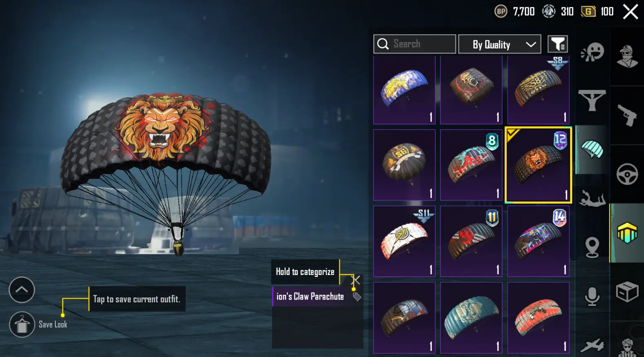The width and height of the screenshot is (644, 357).
Task: Expand the By Quality sort dropdown
Action: coord(500,44)
